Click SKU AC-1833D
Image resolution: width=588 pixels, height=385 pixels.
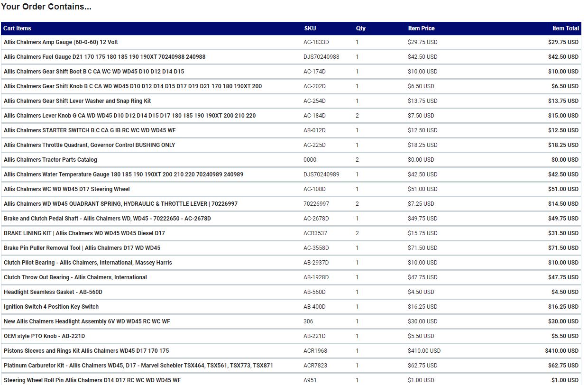click(x=316, y=42)
